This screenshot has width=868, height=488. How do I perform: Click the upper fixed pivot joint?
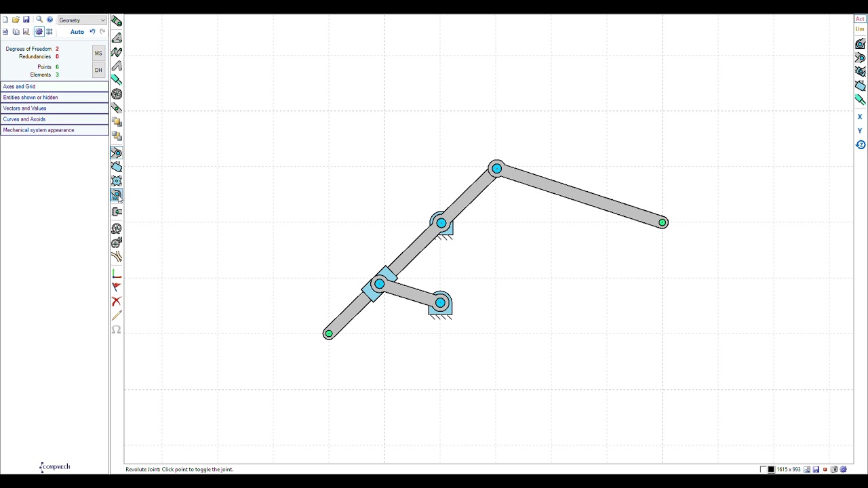pyautogui.click(x=441, y=223)
